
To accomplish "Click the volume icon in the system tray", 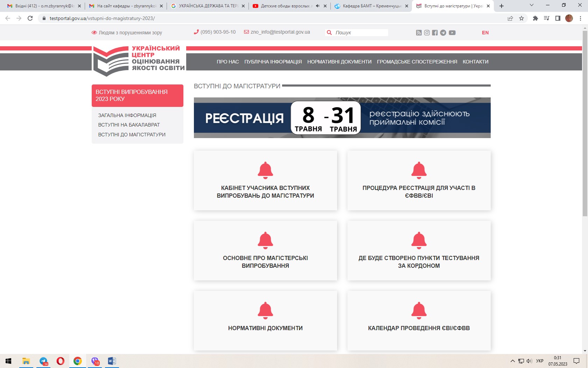I will [x=529, y=361].
